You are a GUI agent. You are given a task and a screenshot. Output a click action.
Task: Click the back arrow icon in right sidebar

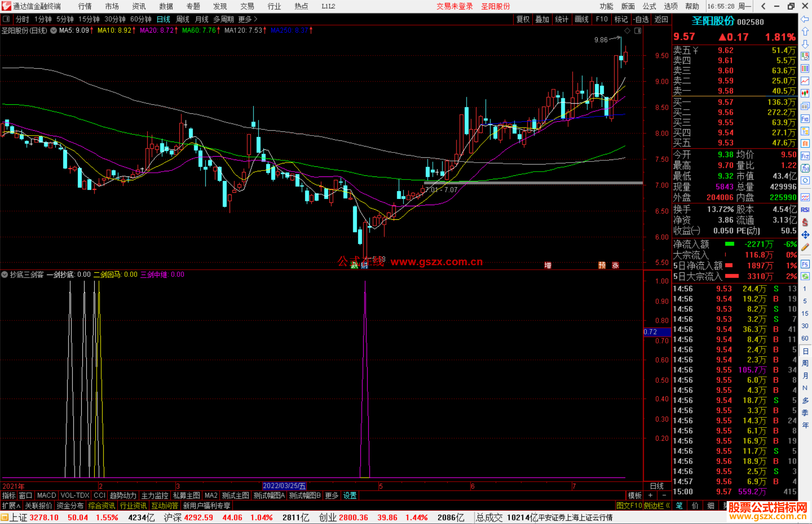(x=805, y=19)
